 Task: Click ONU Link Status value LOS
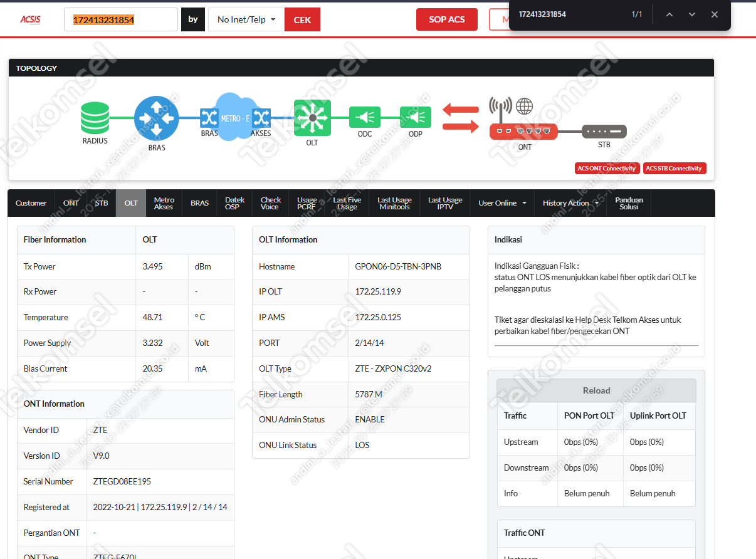click(x=362, y=445)
